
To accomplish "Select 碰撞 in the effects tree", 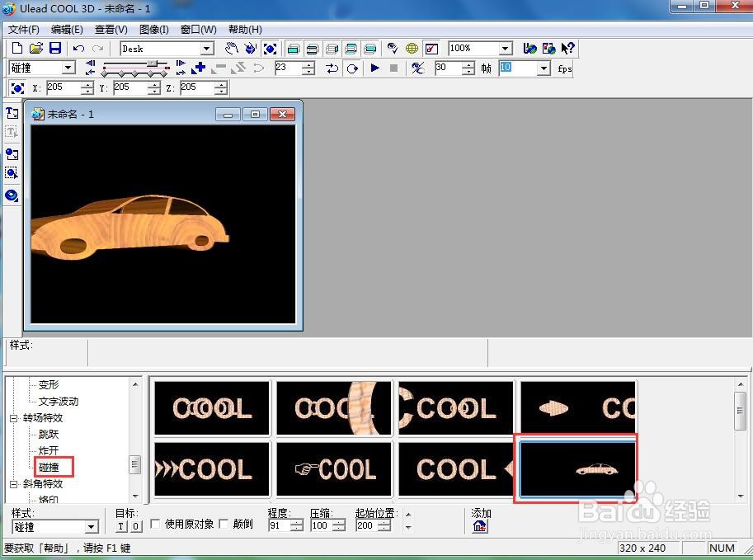I will coord(49,468).
